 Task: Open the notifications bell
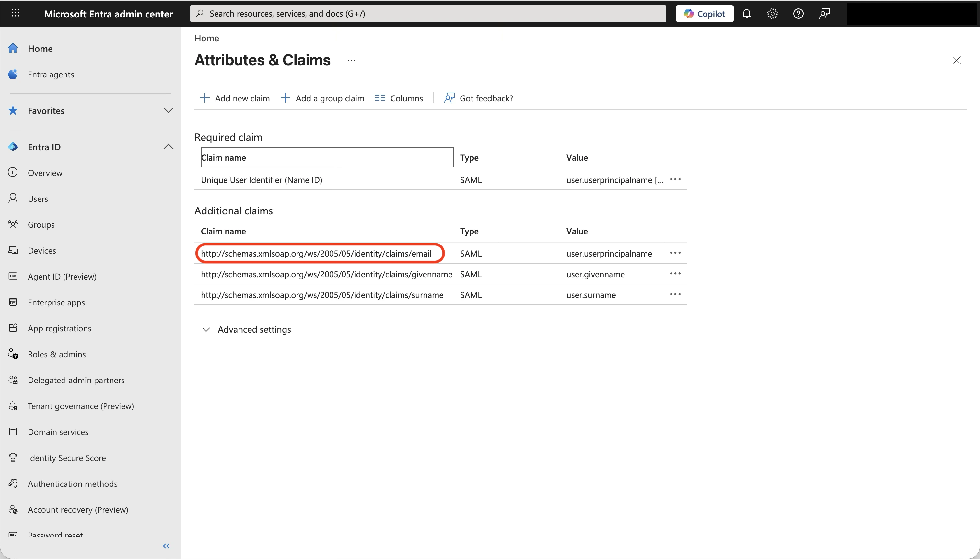click(746, 14)
